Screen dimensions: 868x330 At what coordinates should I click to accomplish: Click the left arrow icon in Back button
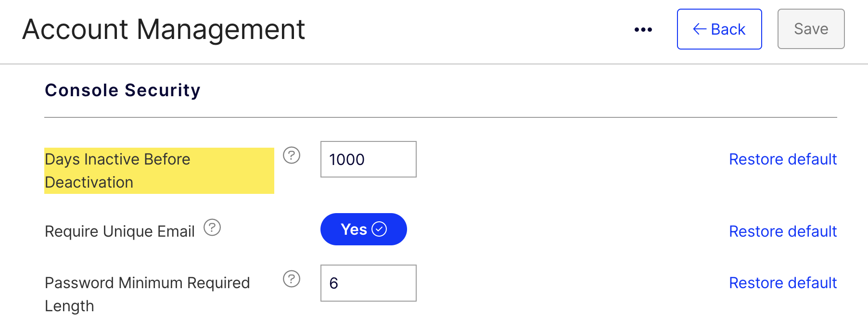pyautogui.click(x=700, y=29)
